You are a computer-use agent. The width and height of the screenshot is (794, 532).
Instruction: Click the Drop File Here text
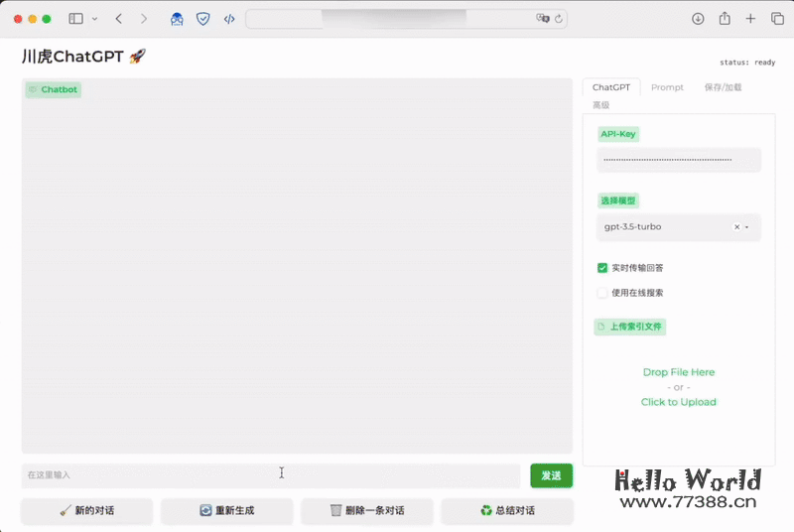[x=679, y=372]
